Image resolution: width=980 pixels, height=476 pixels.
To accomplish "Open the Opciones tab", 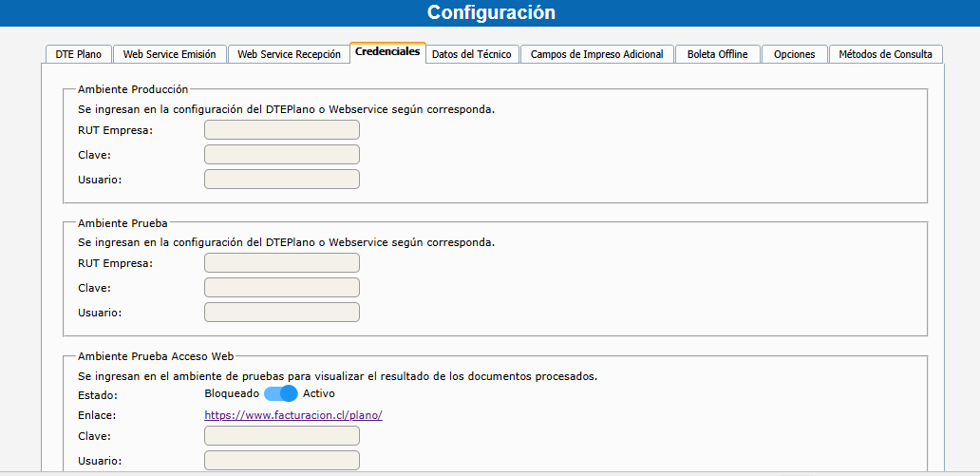I will point(795,54).
